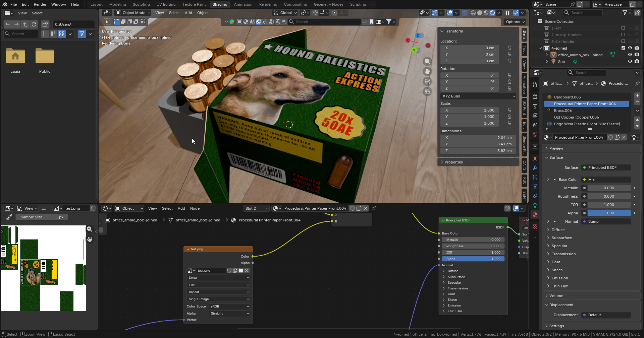
Task: Switch viewport to solid shading
Action: click(480, 13)
